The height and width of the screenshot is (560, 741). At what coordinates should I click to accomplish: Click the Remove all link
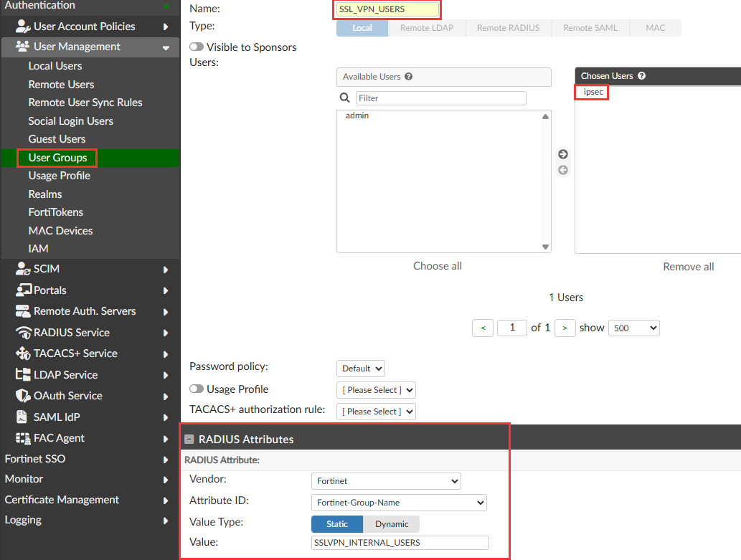tap(689, 267)
